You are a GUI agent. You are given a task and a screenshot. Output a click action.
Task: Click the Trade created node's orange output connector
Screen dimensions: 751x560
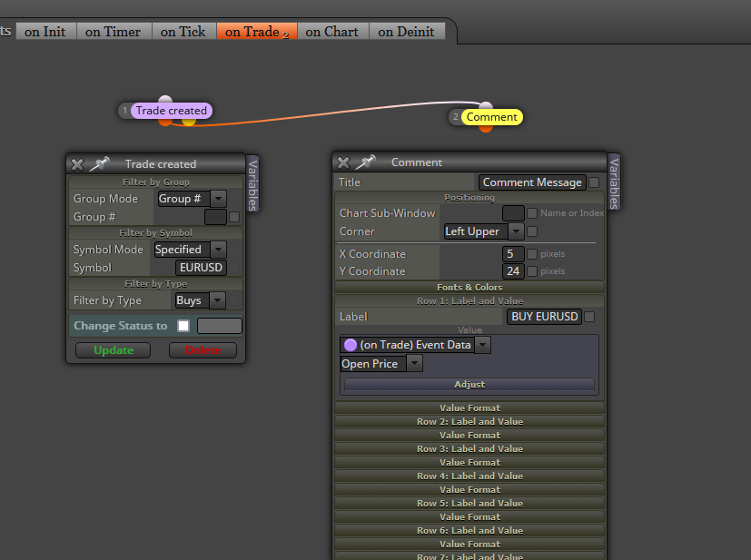tap(165, 122)
